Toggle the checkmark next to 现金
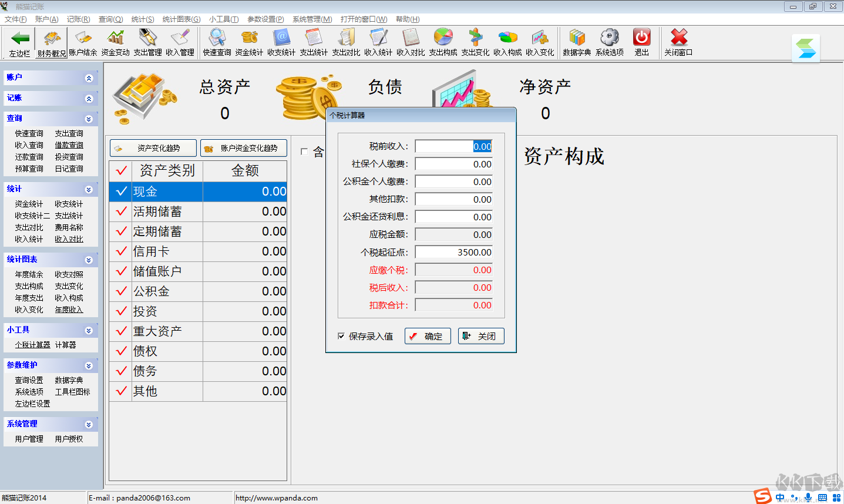Image resolution: width=844 pixels, height=504 pixels. click(x=120, y=191)
